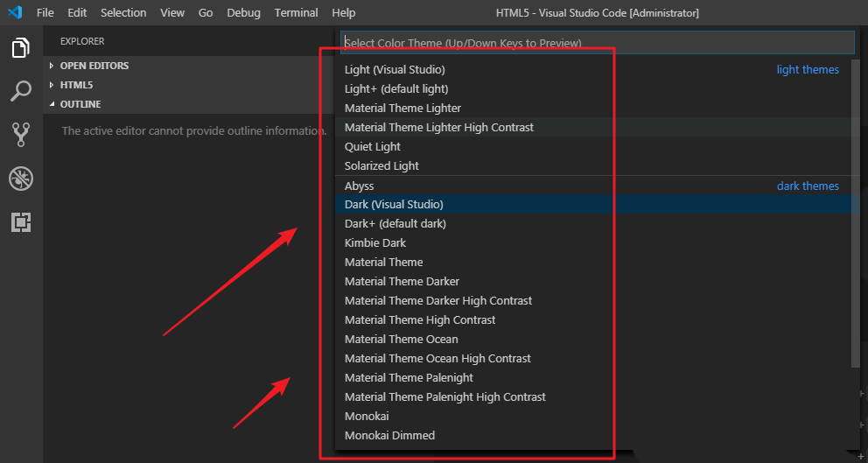Select the Monokai Dimmed theme
Screen dimensions: 868x463
[389, 435]
